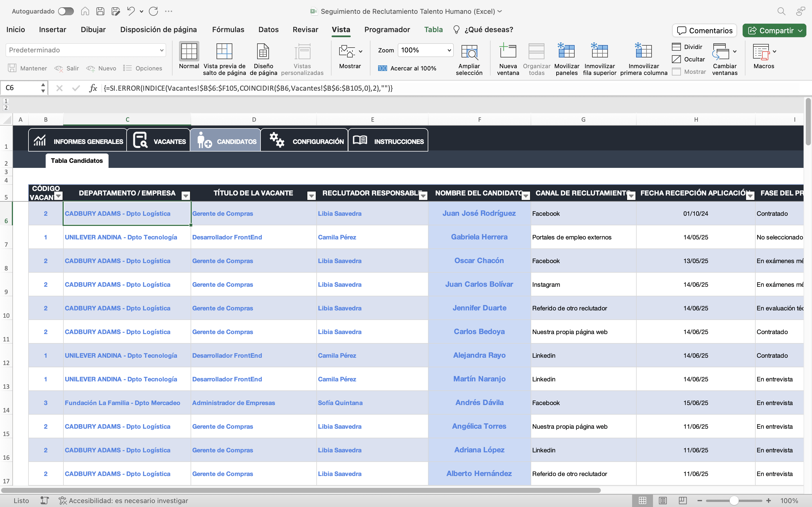Click the Ampliar selección icon

click(469, 52)
